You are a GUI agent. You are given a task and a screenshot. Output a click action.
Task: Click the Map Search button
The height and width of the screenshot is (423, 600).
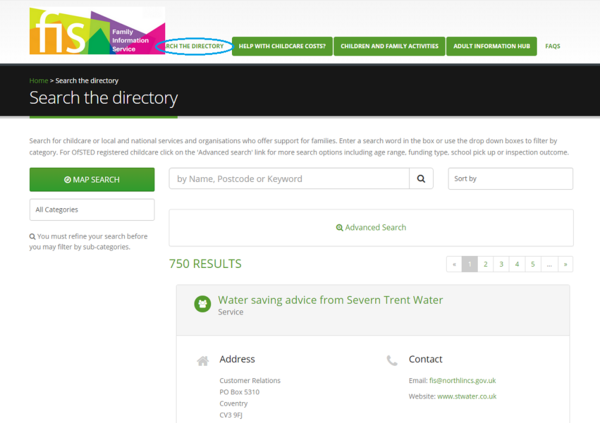click(92, 180)
